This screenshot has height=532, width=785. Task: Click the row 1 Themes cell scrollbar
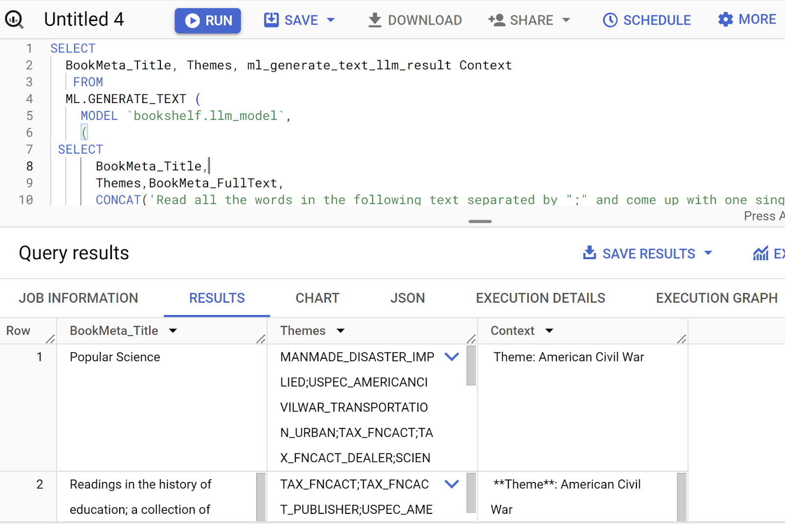(x=471, y=366)
